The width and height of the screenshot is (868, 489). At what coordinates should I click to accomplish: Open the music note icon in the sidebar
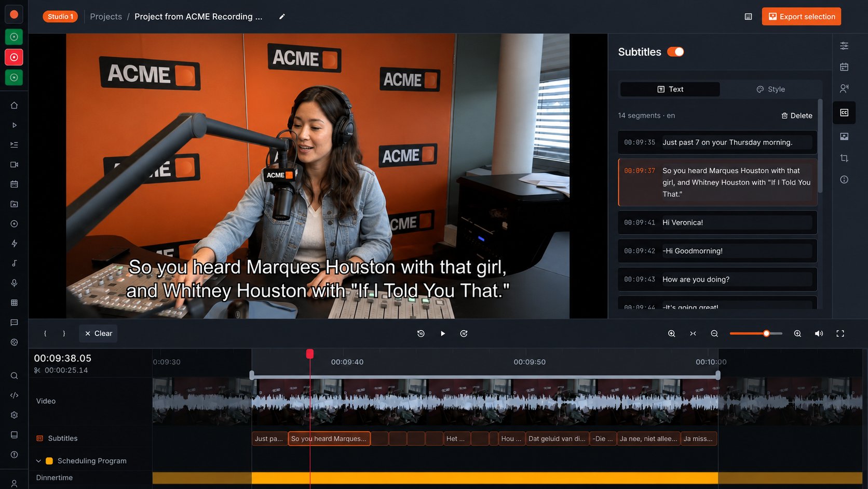click(x=14, y=263)
